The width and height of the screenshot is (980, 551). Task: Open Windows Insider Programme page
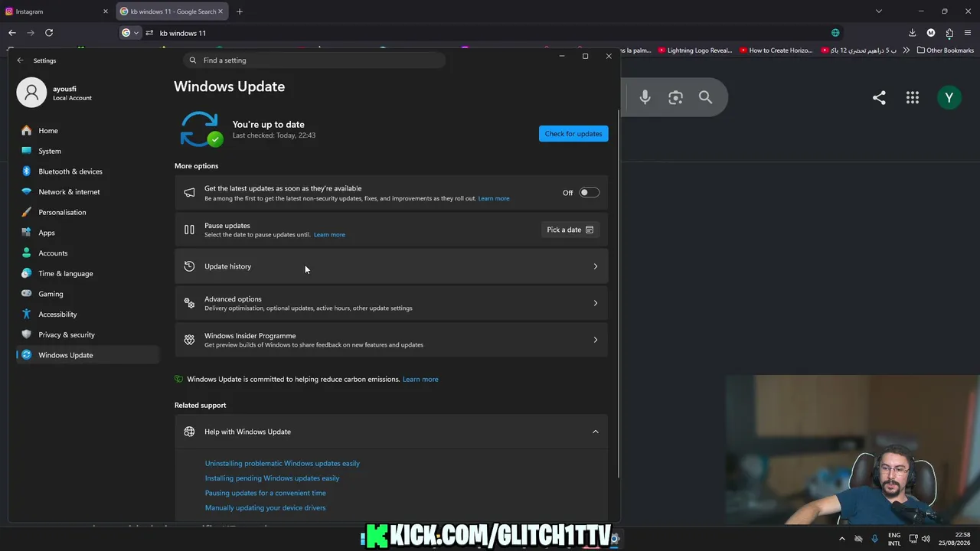click(391, 340)
